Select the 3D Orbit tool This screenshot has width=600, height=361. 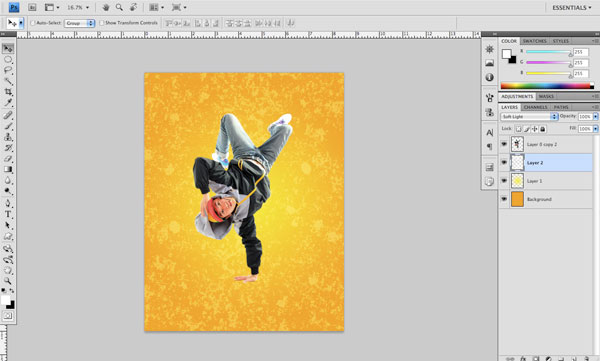point(8,260)
